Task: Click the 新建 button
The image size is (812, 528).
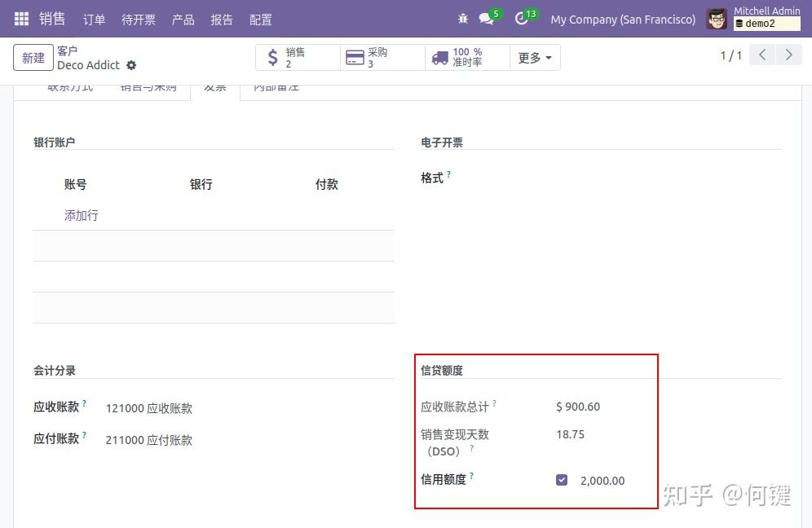Action: click(x=33, y=58)
